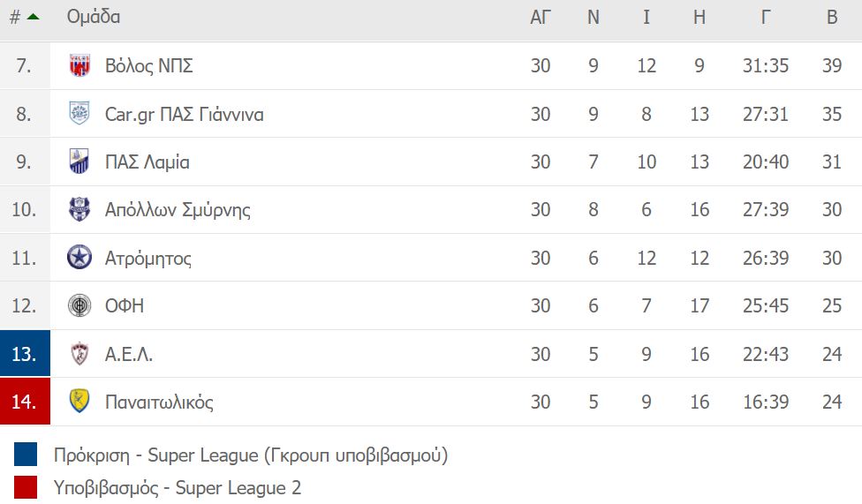Click the Ομάδα column header
This screenshot has width=862, height=504.
point(94,17)
